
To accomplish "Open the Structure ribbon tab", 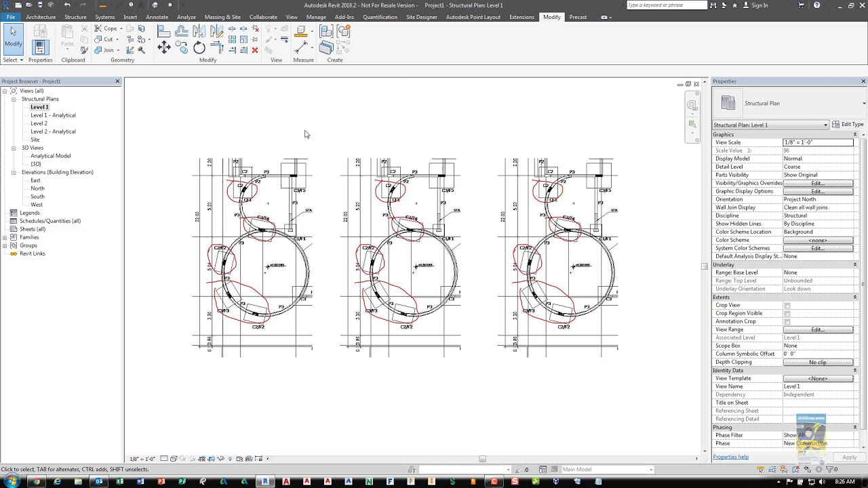I will click(x=75, y=17).
